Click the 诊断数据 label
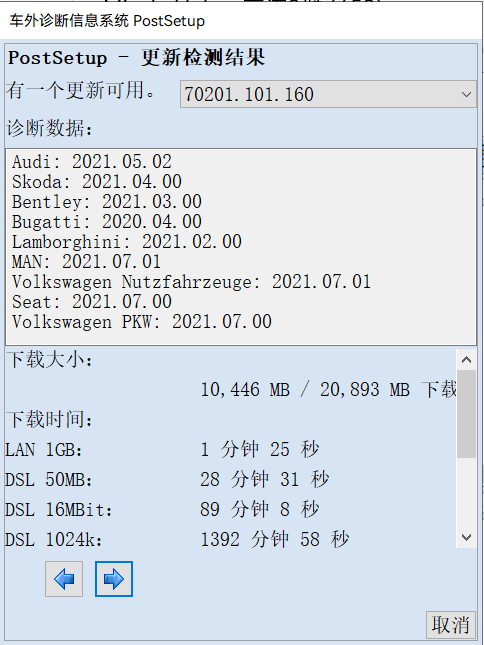 (49, 128)
